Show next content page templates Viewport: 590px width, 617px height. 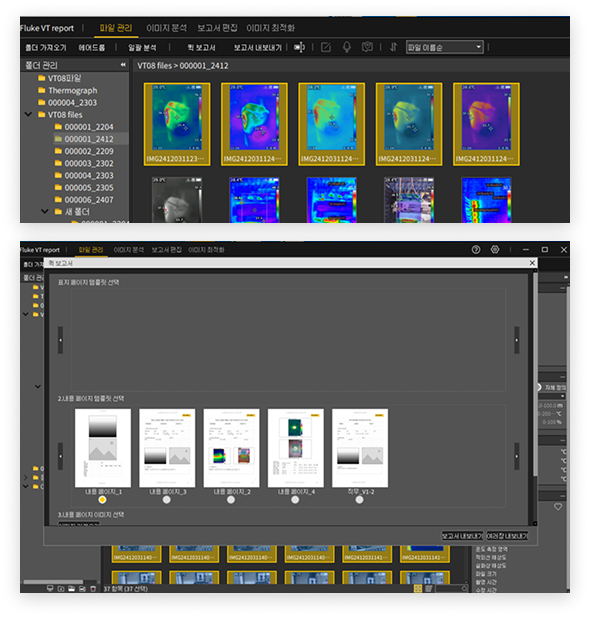[517, 456]
